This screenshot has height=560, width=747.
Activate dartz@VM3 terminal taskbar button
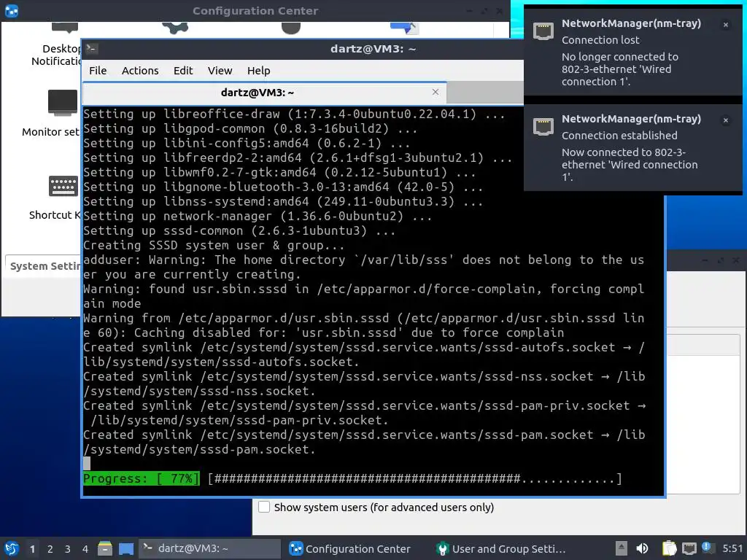(209, 548)
